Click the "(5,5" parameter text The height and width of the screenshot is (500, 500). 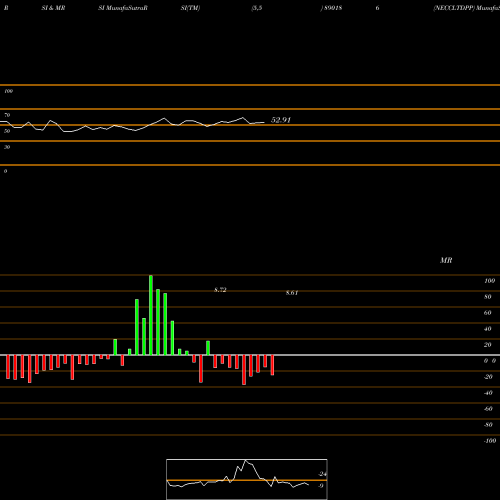[x=257, y=8]
